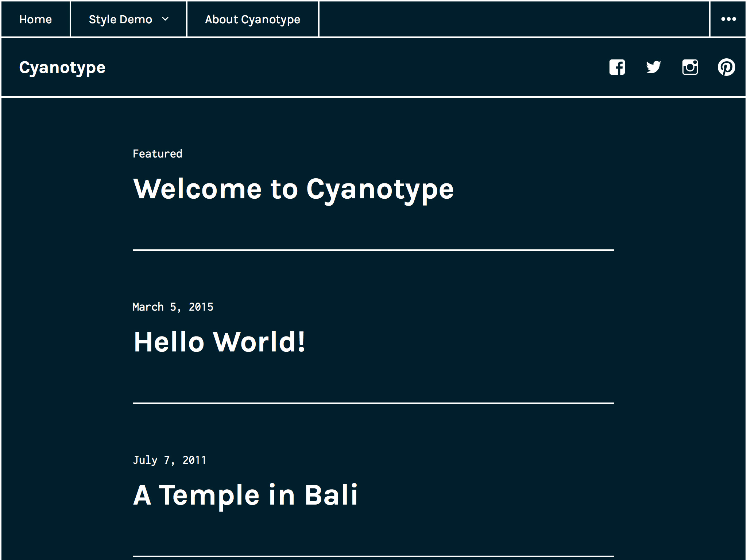This screenshot has width=747, height=560.
Task: Open the Facebook social icon
Action: tap(617, 67)
